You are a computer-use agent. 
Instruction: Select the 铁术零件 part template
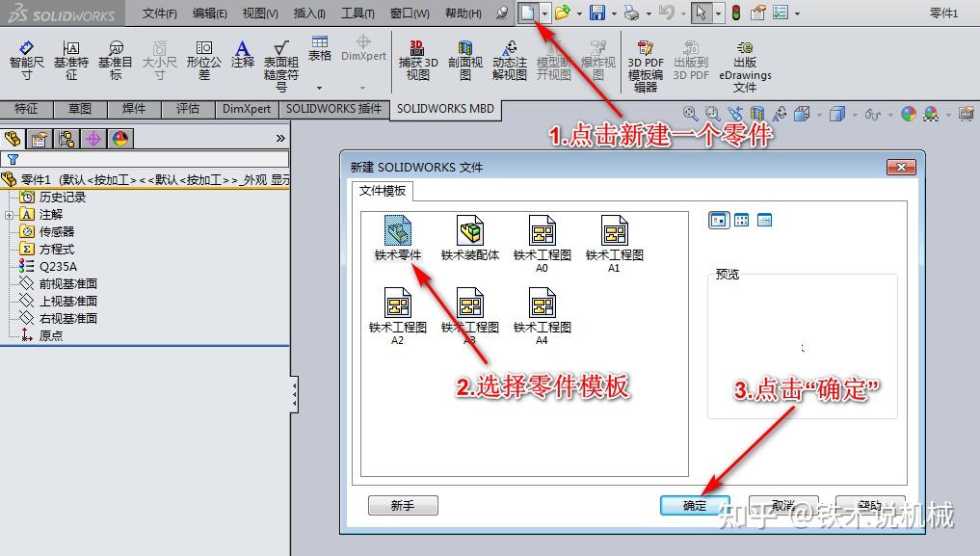[398, 238]
